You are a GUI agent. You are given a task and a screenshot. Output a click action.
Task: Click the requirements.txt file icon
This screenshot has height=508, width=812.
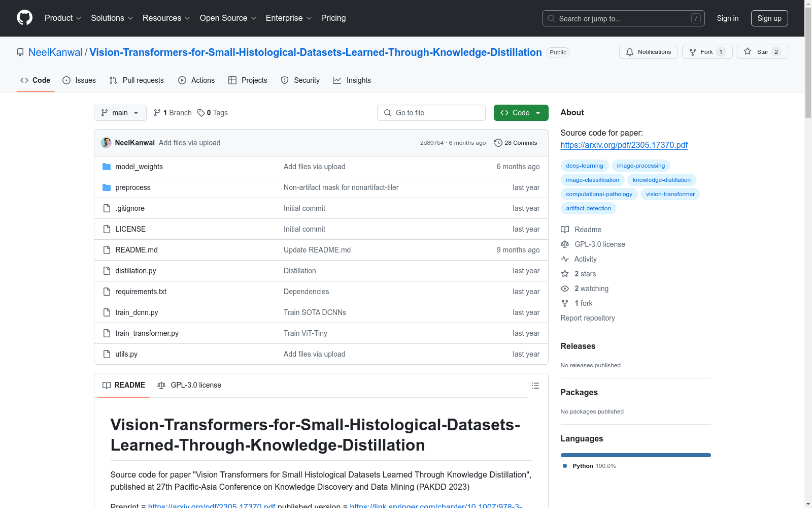coord(107,292)
